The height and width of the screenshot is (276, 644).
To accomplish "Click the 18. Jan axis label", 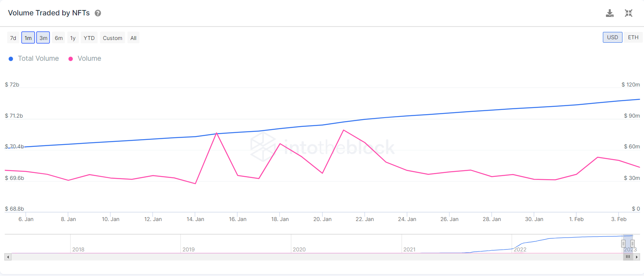I will coord(280,219).
